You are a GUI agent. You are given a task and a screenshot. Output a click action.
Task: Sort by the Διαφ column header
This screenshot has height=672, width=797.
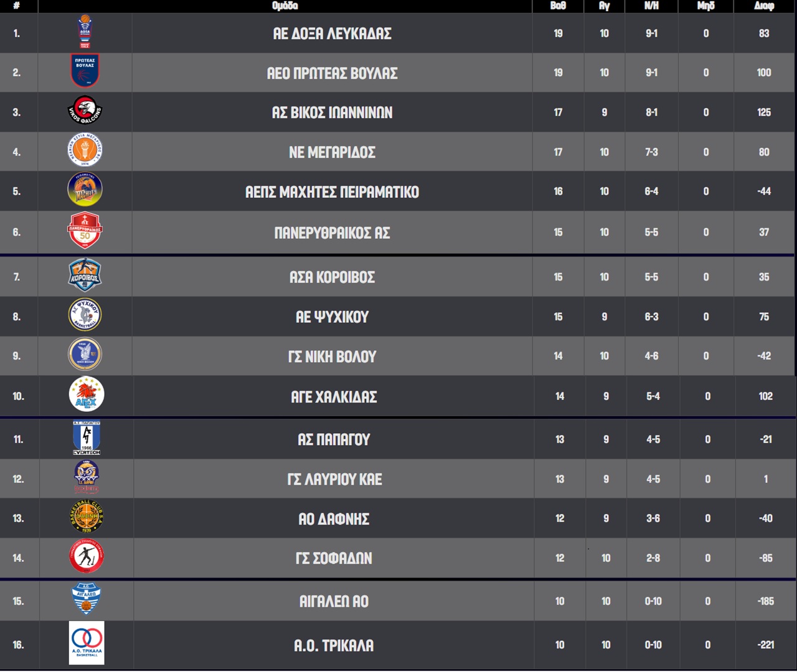coord(764,6)
